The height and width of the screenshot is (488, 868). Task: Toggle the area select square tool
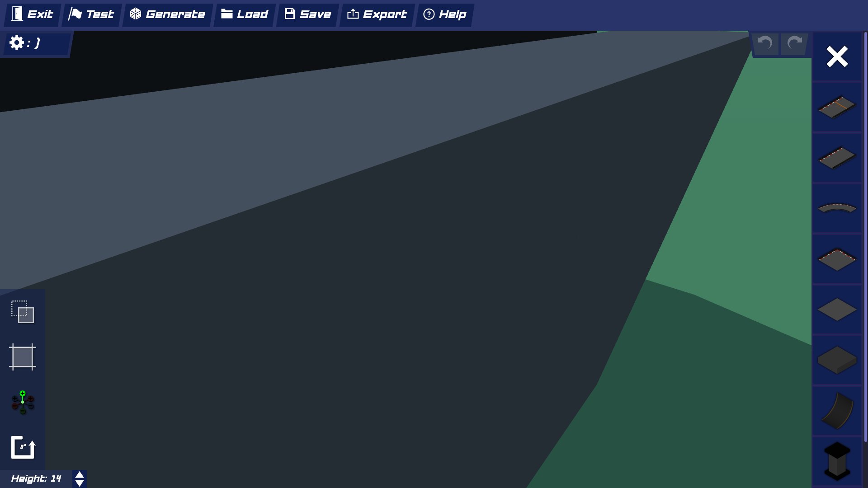23,357
